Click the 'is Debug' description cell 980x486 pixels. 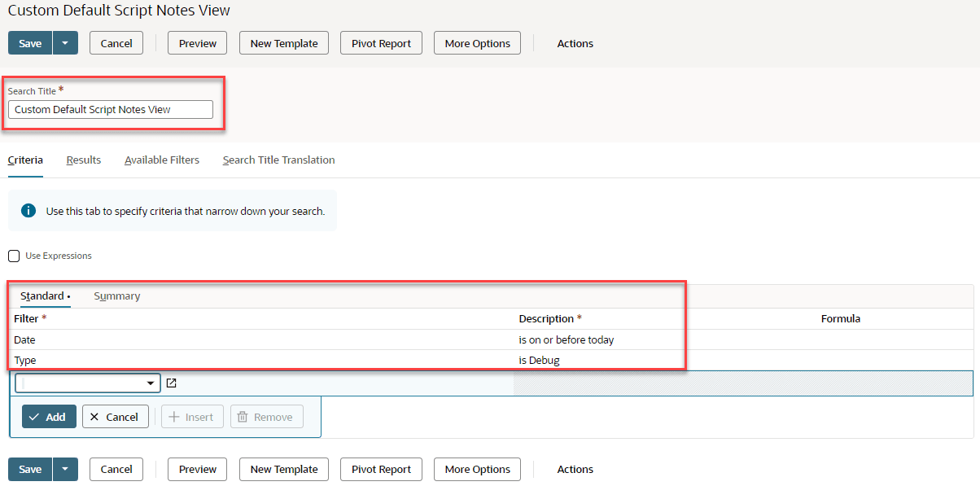[x=540, y=360]
